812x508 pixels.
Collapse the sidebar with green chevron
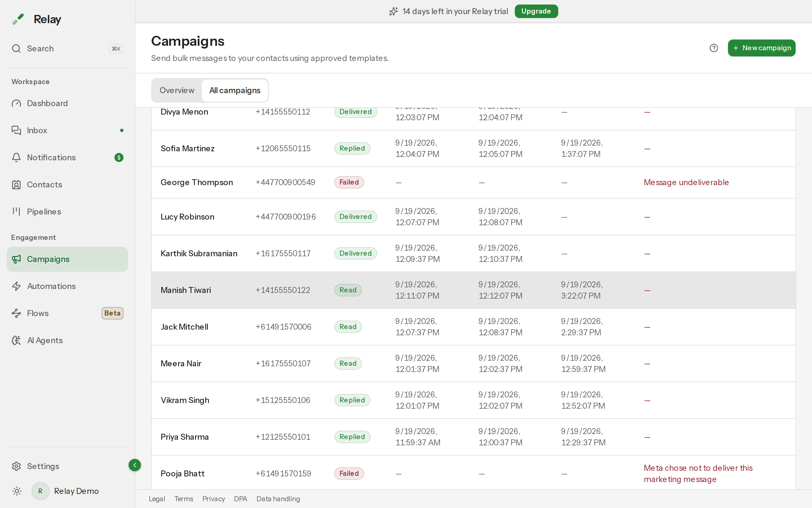click(x=134, y=465)
